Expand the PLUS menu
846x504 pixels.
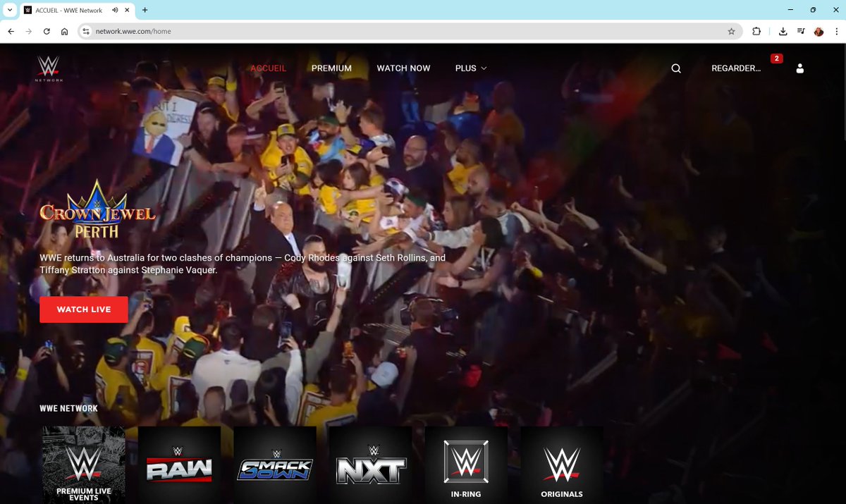tap(471, 68)
